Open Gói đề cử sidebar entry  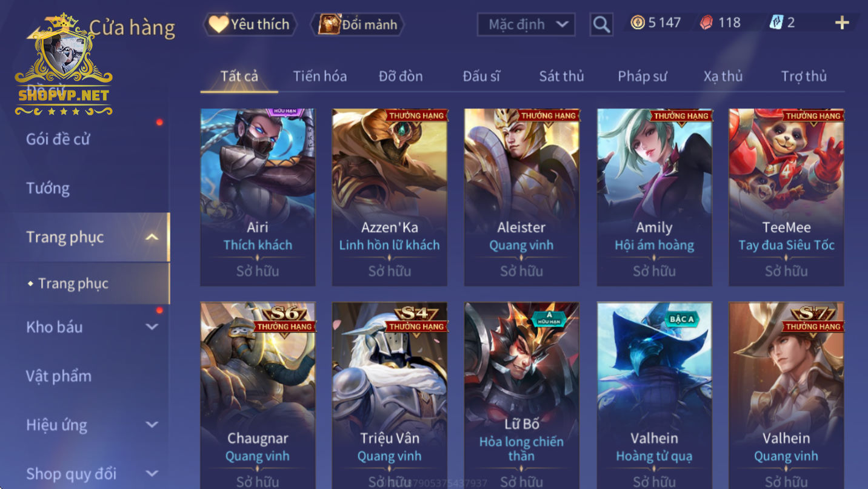pyautogui.click(x=58, y=139)
